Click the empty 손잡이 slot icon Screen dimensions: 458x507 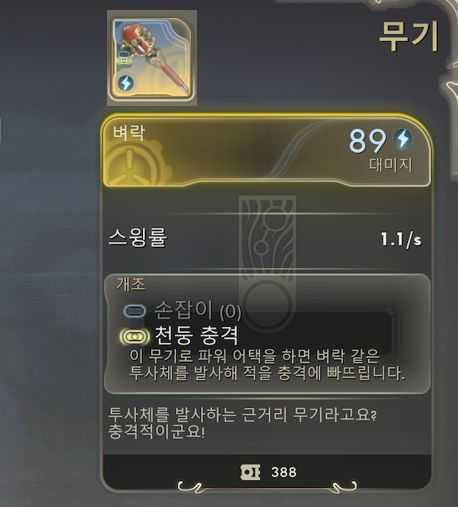point(134,311)
